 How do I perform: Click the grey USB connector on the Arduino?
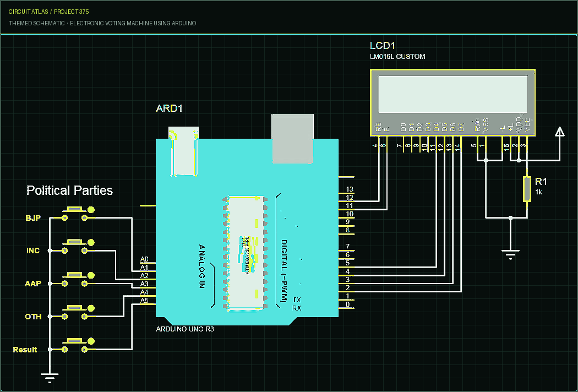coord(293,139)
